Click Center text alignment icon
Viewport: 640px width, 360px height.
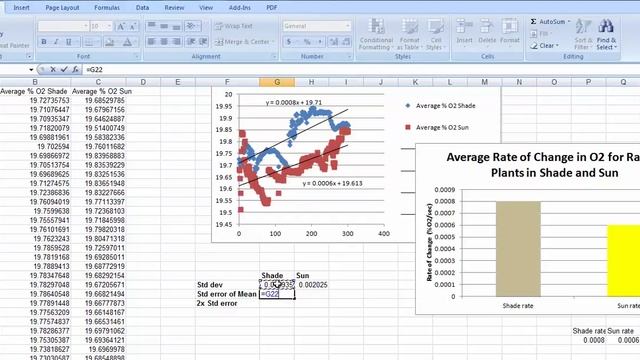(x=164, y=42)
